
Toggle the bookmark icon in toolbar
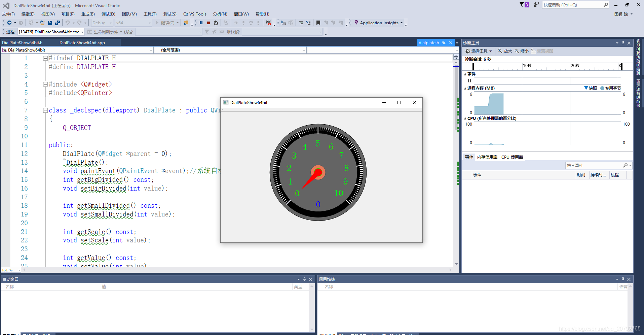[x=318, y=23]
